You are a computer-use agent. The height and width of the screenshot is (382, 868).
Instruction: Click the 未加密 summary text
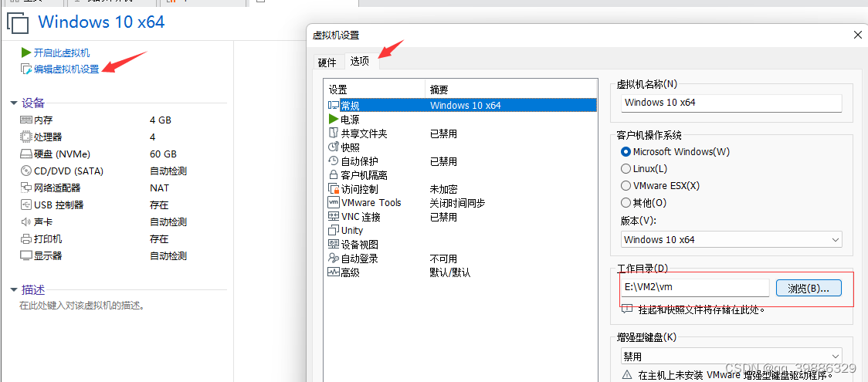click(443, 189)
